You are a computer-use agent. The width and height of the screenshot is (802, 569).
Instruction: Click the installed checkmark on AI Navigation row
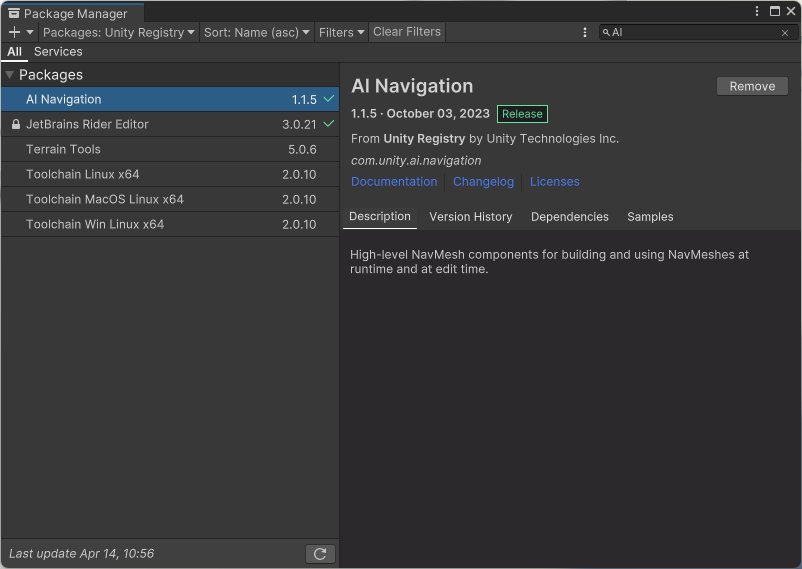click(329, 98)
